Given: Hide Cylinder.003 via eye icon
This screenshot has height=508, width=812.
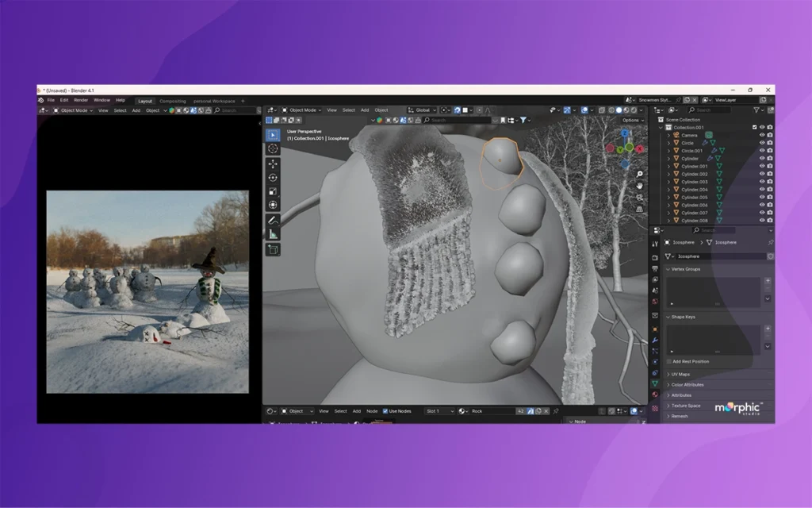Looking at the screenshot, I should tap(762, 182).
